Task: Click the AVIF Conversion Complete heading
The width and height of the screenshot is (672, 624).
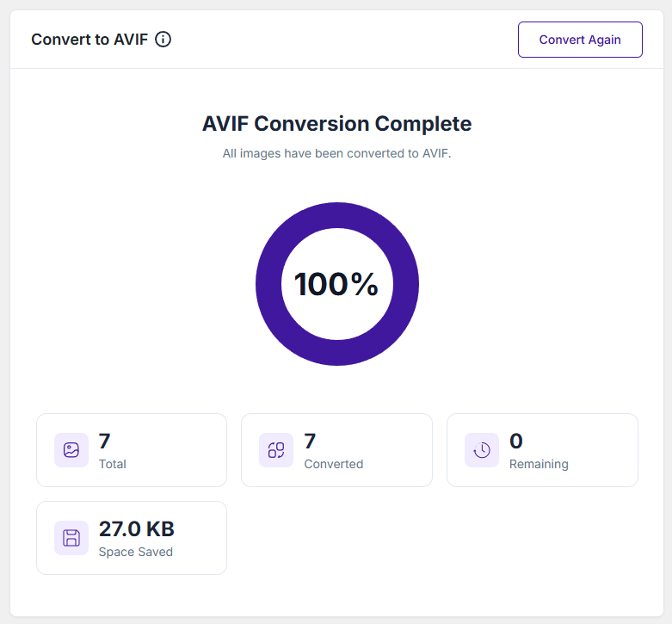Action: point(336,124)
